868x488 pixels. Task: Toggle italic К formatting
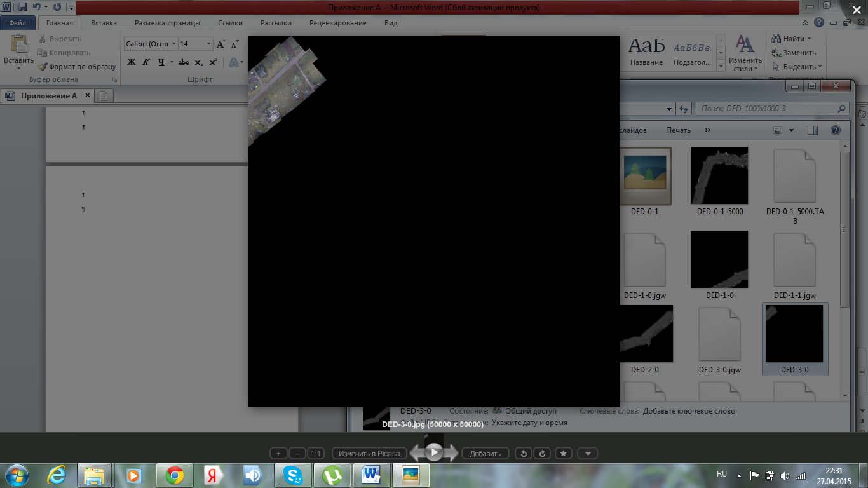(x=146, y=62)
